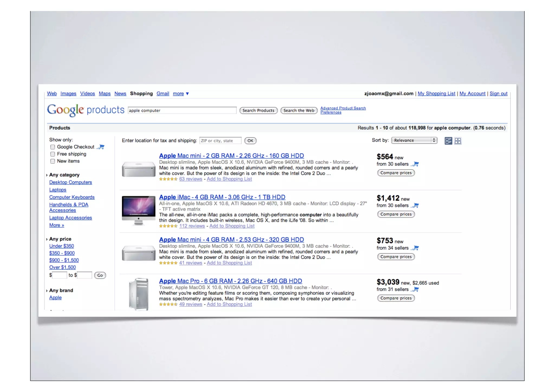Image resolution: width=555 pixels, height=392 pixels.
Task: Collapse the Any category section
Action: pos(64,175)
